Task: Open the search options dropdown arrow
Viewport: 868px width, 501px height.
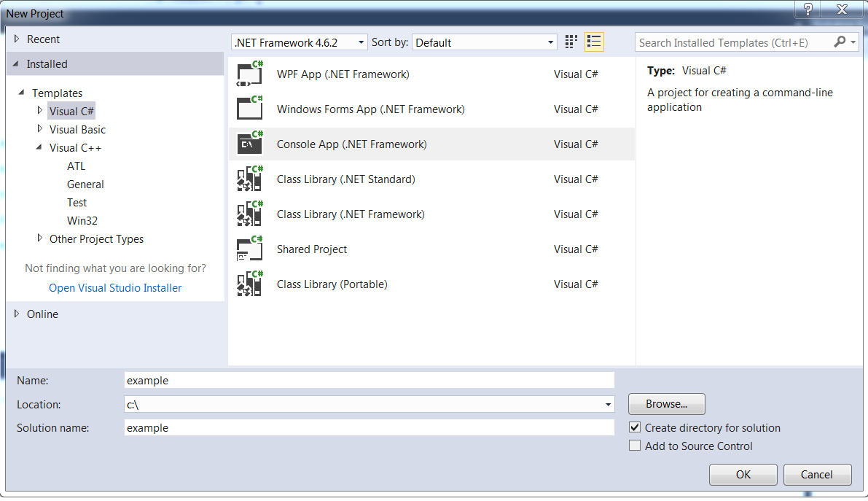Action: (x=853, y=42)
